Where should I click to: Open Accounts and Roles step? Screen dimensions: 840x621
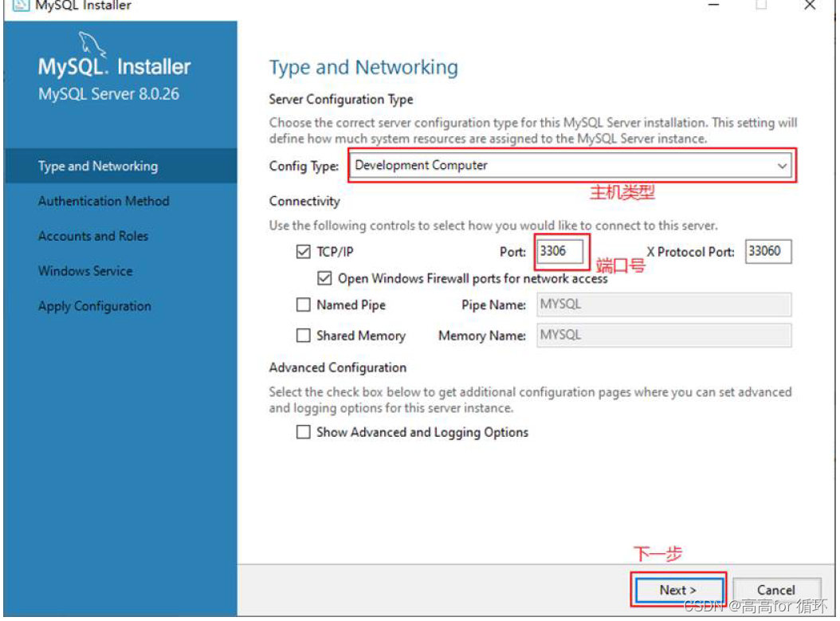[x=93, y=236]
